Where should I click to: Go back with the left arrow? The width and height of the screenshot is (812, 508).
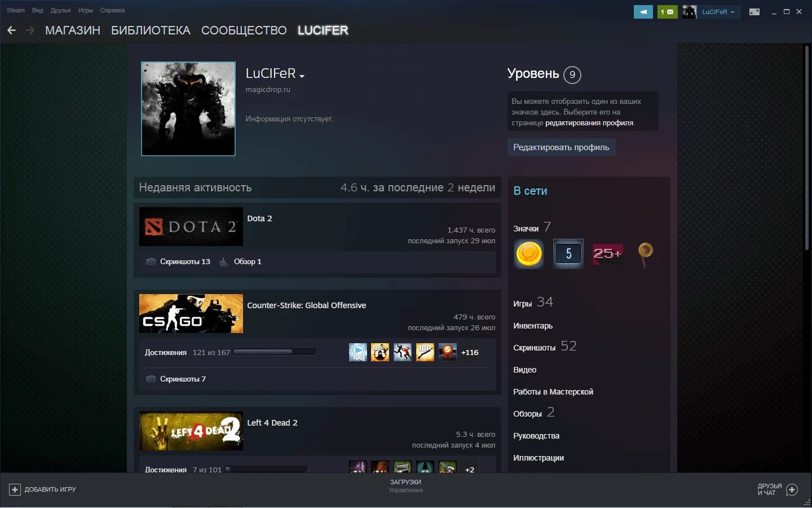click(11, 30)
